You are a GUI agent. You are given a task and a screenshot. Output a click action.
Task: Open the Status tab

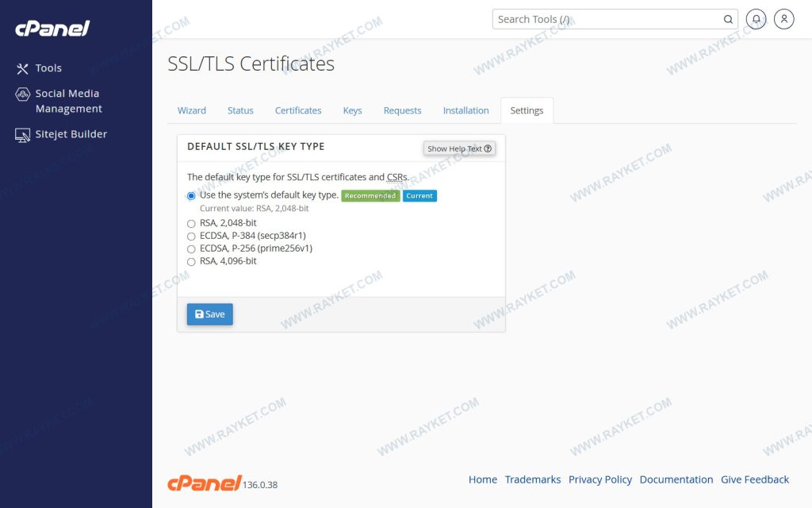240,110
